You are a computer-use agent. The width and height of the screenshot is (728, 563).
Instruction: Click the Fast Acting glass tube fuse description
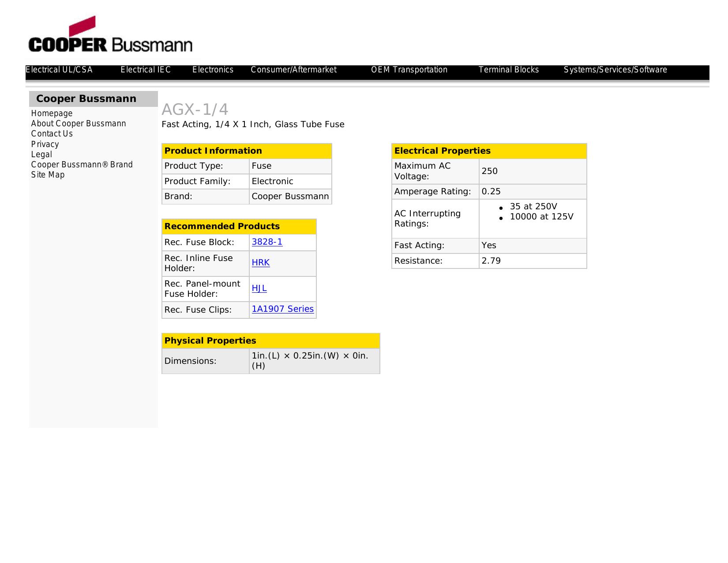pyautogui.click(x=253, y=125)
